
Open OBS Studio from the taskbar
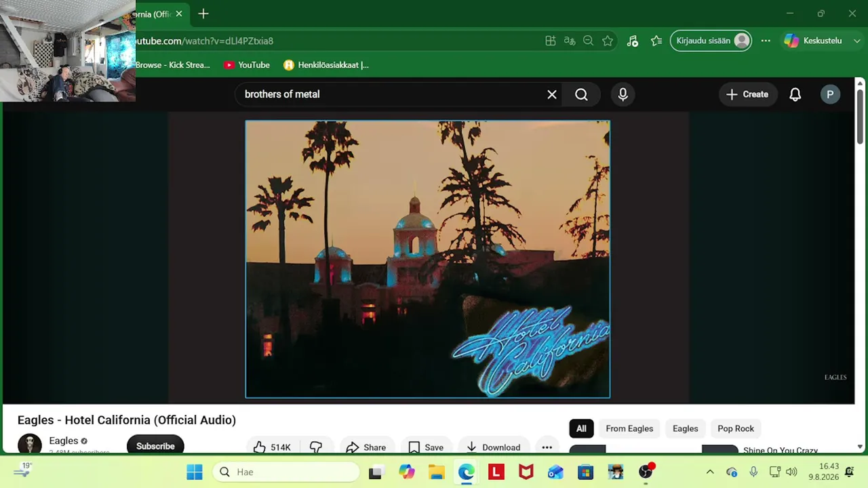coord(646,472)
